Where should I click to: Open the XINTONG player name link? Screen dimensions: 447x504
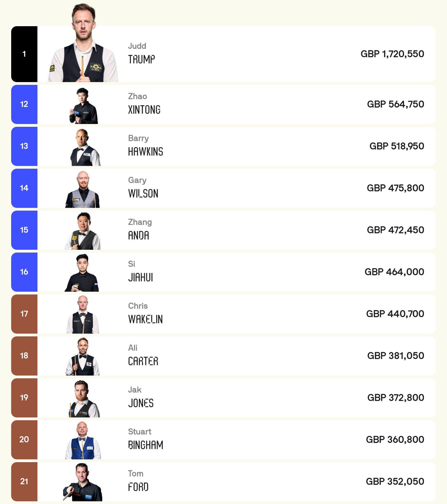[x=144, y=110]
